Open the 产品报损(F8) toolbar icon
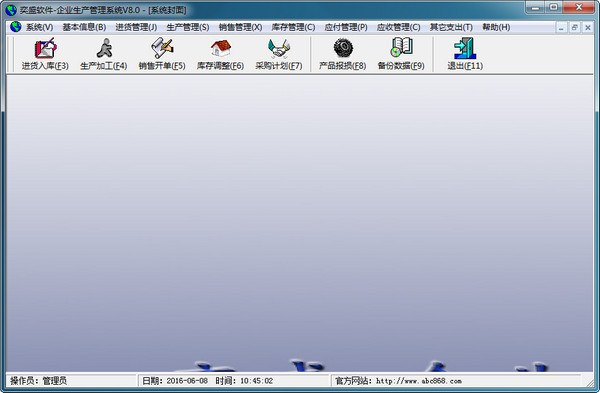 coord(342,54)
